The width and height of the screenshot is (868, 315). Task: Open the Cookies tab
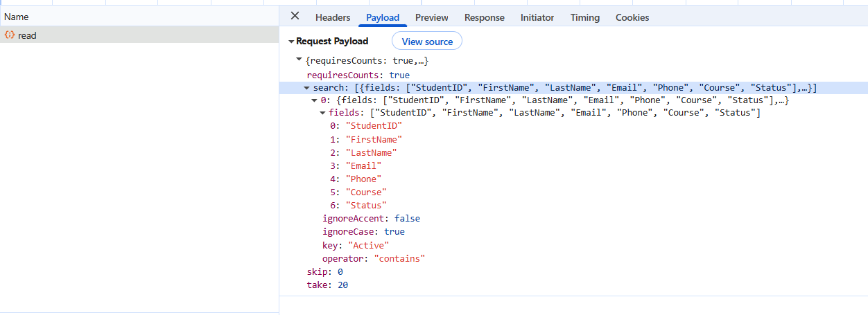tap(632, 17)
